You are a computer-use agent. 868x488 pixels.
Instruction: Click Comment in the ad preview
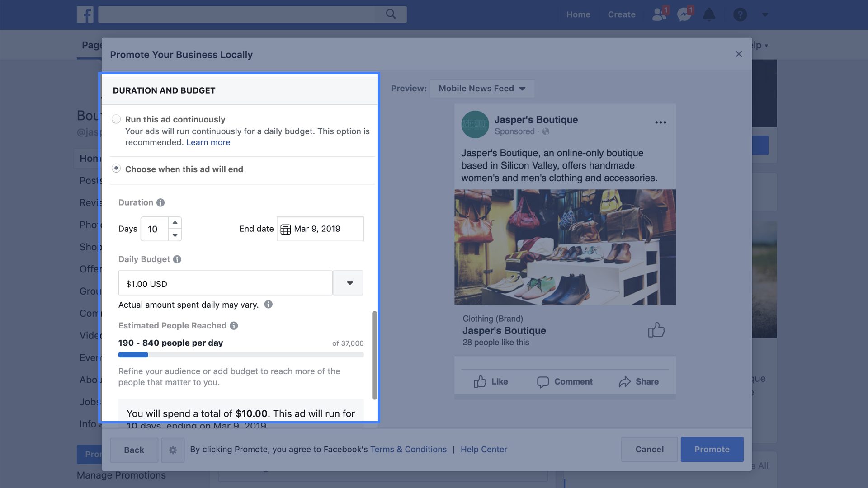[565, 382]
